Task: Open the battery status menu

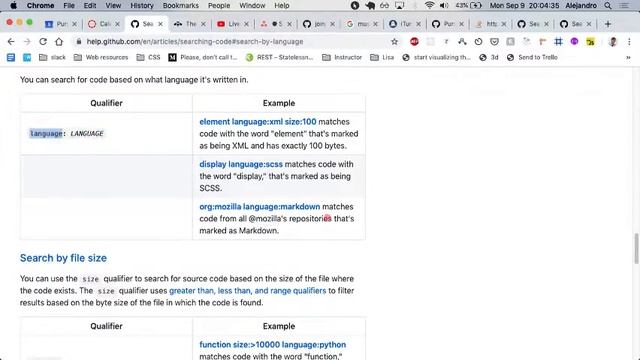Action: click(469, 6)
